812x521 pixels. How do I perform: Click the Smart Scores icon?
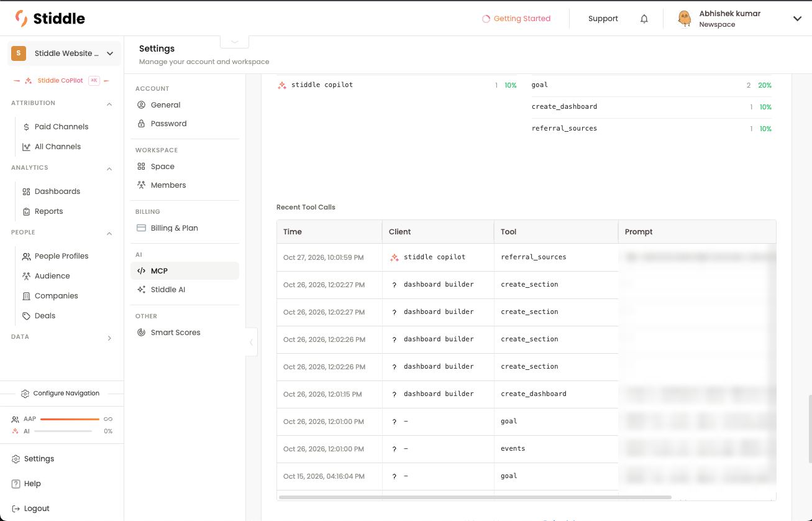click(x=141, y=333)
